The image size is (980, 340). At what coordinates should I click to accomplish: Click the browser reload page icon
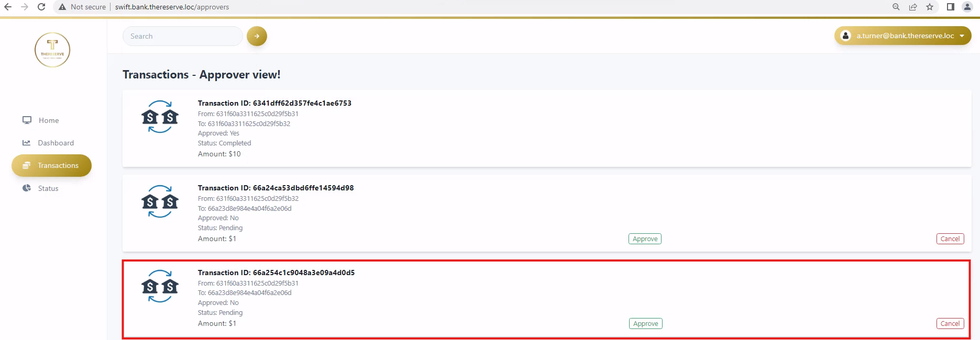(41, 7)
